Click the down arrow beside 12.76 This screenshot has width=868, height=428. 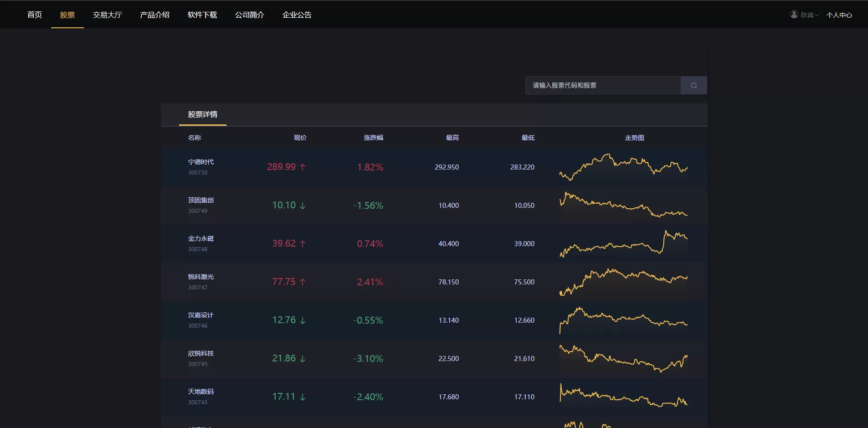pyautogui.click(x=303, y=320)
